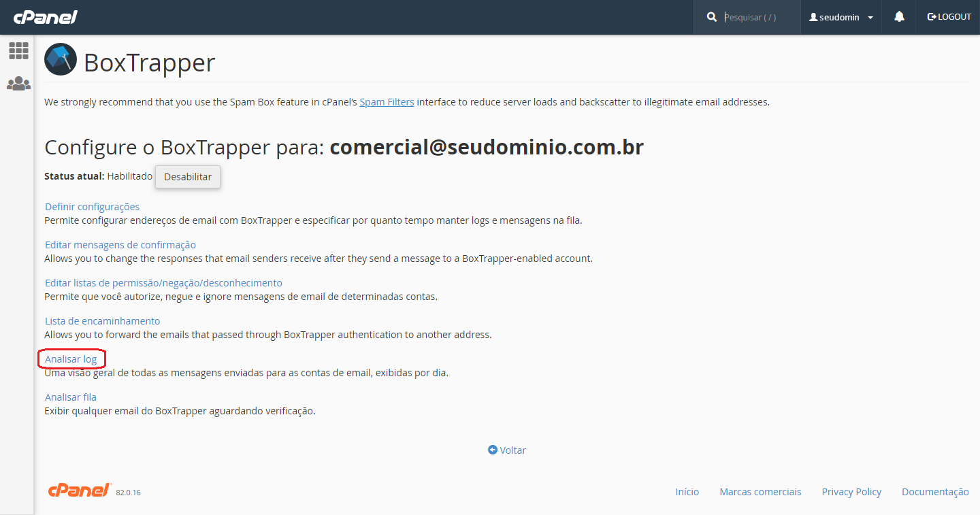Click the LOGOUT button
The width and height of the screenshot is (980, 515).
coord(949,17)
